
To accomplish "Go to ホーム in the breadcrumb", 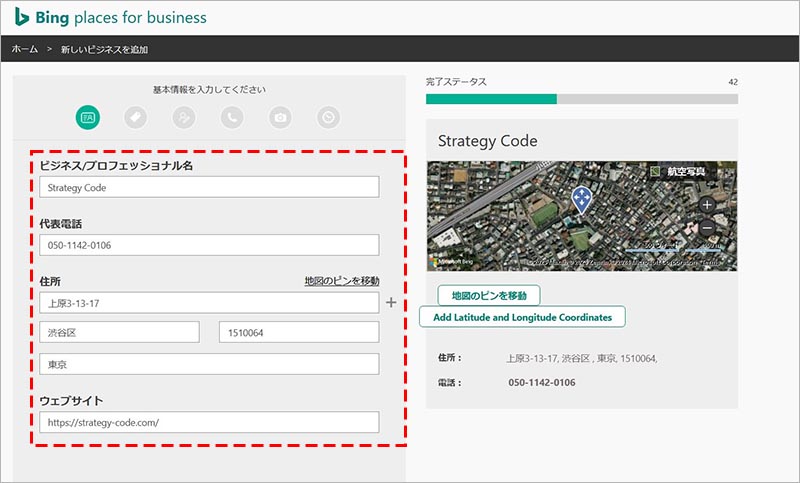I will [x=26, y=49].
